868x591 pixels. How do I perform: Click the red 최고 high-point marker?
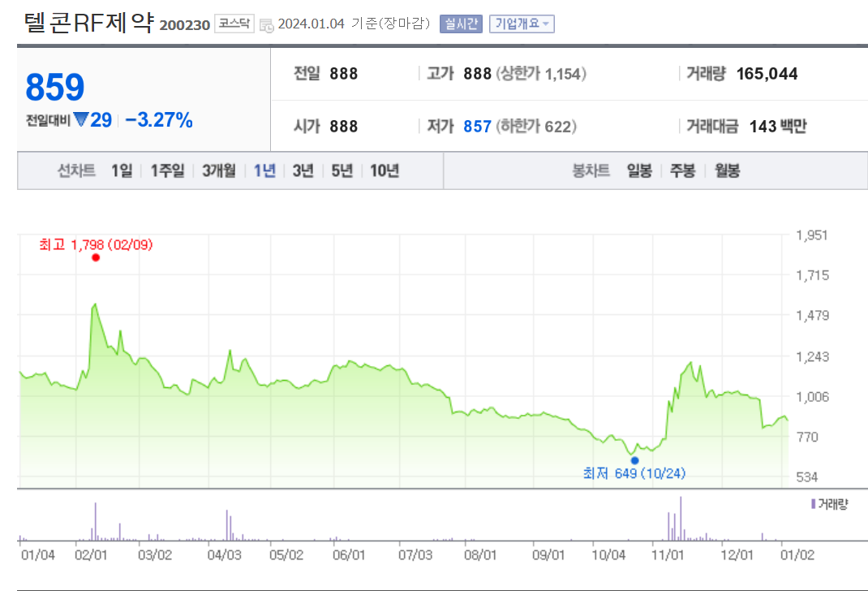pos(96,257)
